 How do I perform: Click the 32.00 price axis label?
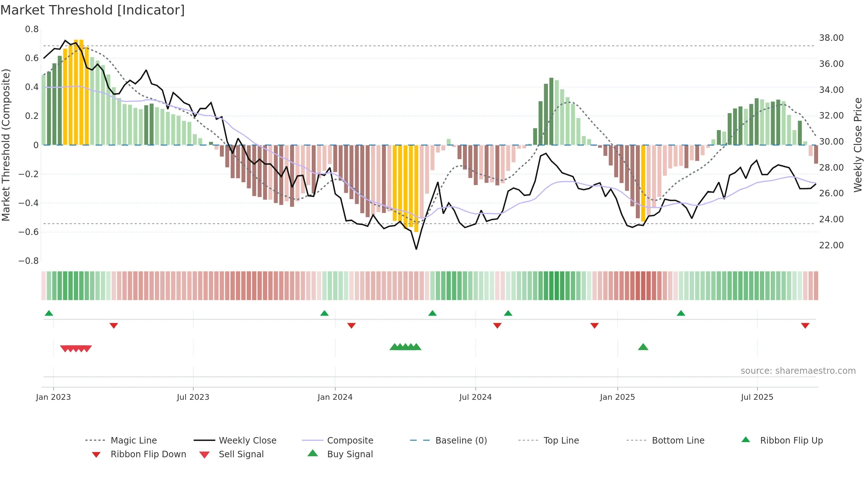point(831,116)
